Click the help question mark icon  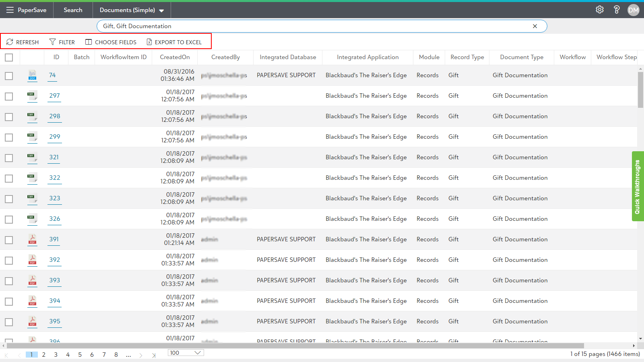click(x=616, y=10)
